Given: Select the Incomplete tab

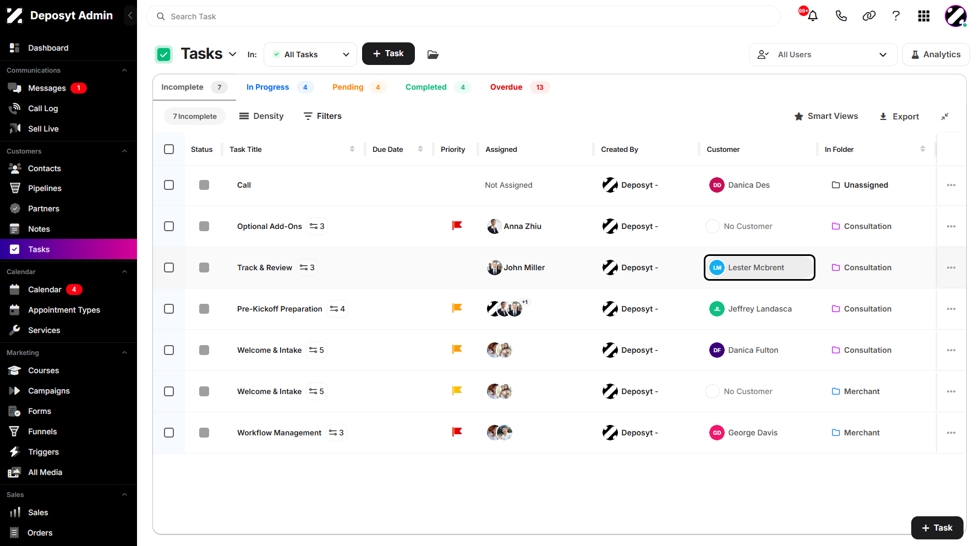Looking at the screenshot, I should 194,87.
